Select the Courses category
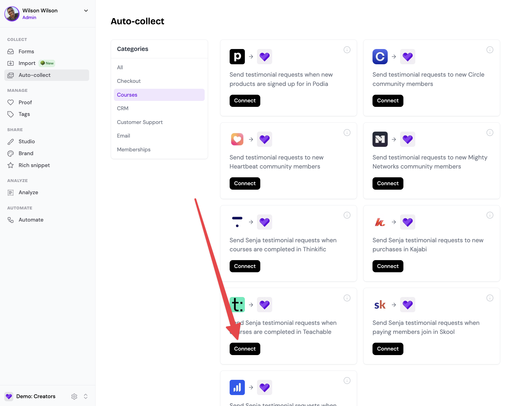 pyautogui.click(x=159, y=95)
